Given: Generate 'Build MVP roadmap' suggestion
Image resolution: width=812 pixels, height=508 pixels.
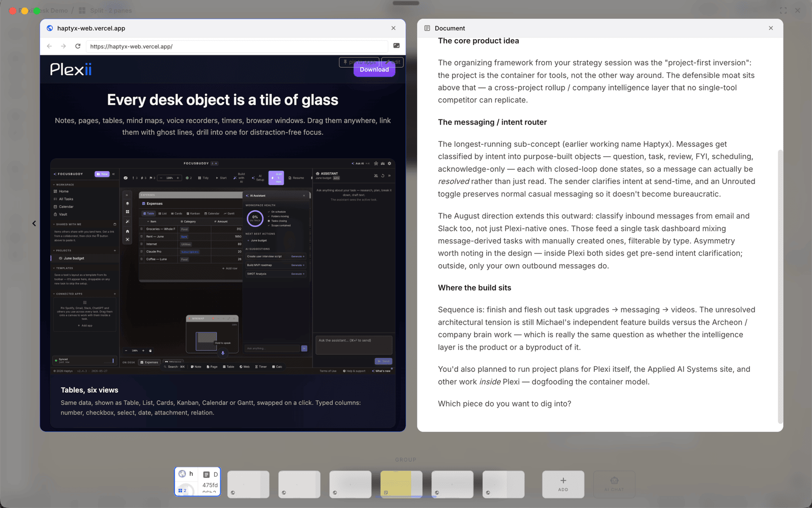Looking at the screenshot, I should tap(297, 265).
